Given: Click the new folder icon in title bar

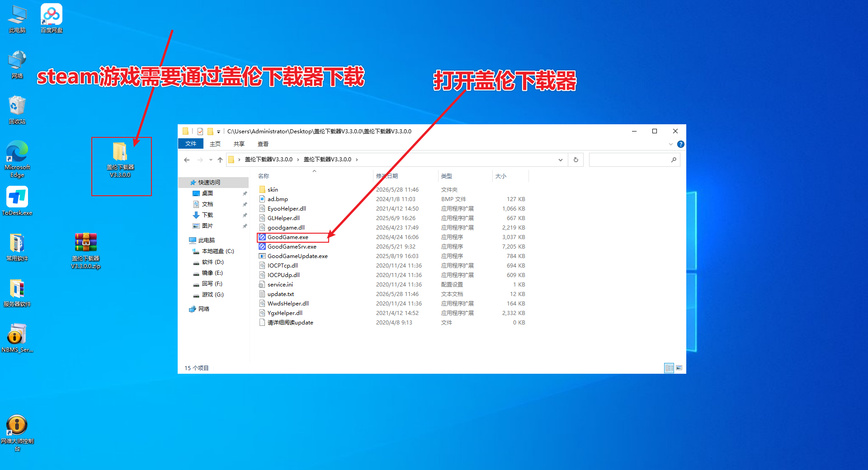Looking at the screenshot, I should click(x=210, y=132).
